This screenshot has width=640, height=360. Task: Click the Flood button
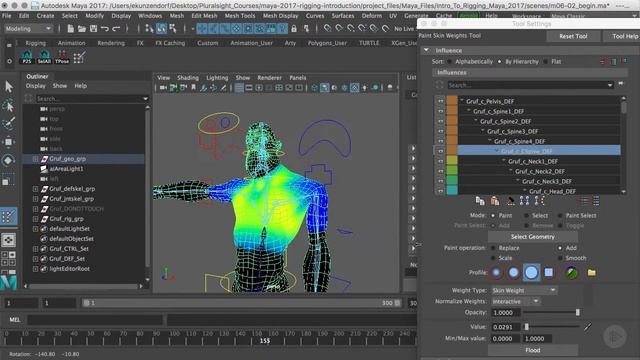(x=533, y=350)
